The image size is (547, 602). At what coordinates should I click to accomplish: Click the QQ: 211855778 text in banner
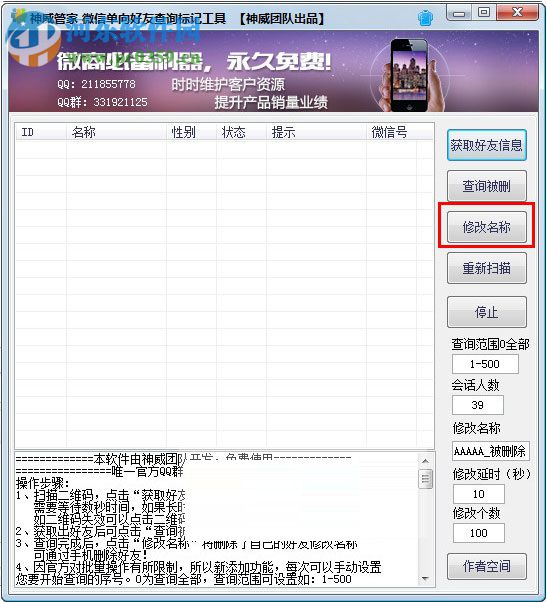click(96, 84)
